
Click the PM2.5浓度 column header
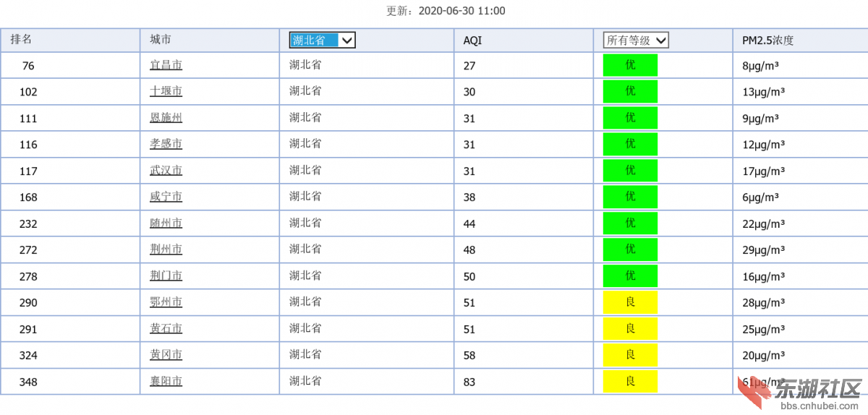click(767, 40)
